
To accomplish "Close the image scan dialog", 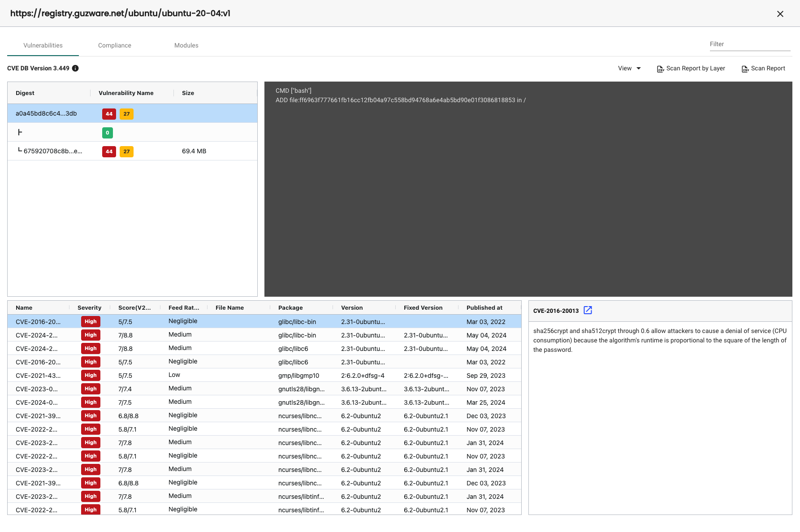I will point(780,14).
